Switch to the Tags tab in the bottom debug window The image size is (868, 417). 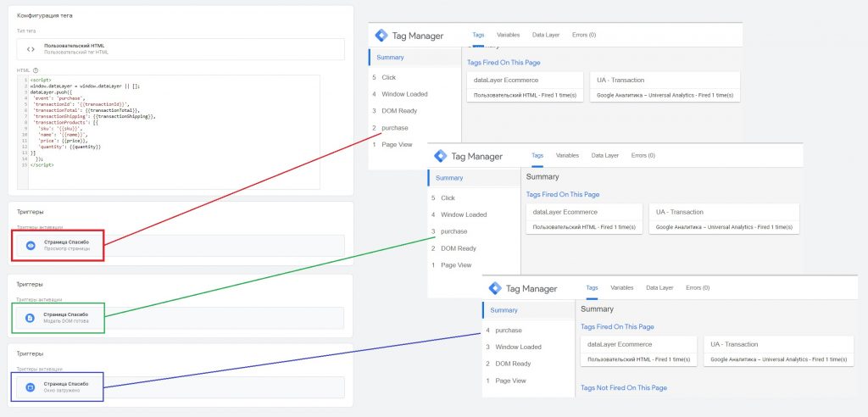coord(592,287)
